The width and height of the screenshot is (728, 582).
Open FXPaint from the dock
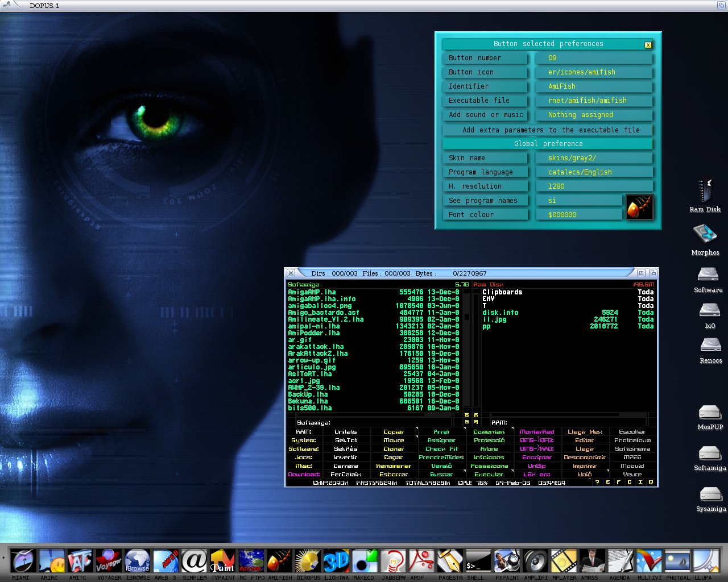pos(507,560)
